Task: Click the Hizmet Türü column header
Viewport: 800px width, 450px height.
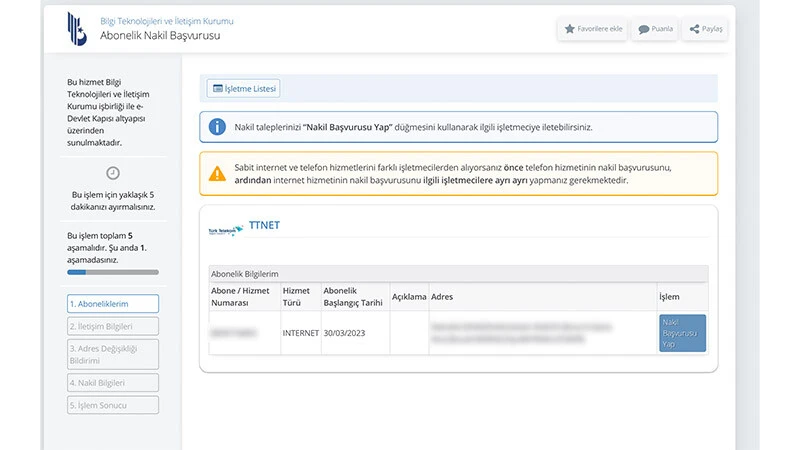Action: (x=301, y=296)
